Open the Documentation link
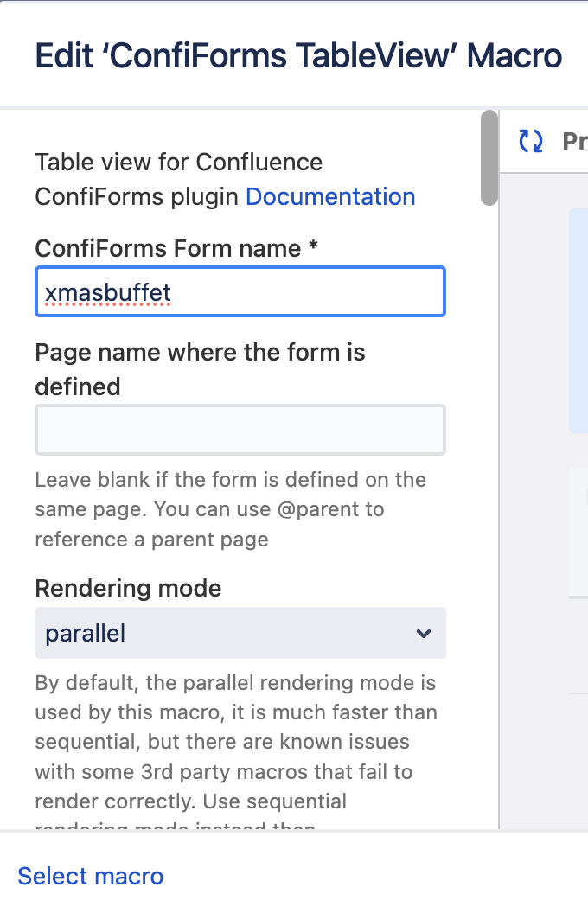Screen dimensions: 588x913 coord(330,197)
